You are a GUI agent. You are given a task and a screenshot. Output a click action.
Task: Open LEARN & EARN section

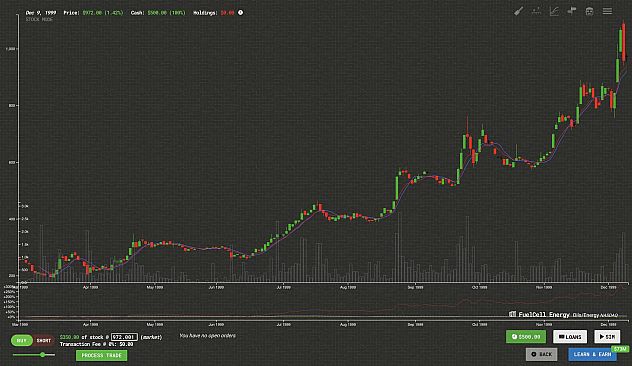[x=592, y=354]
